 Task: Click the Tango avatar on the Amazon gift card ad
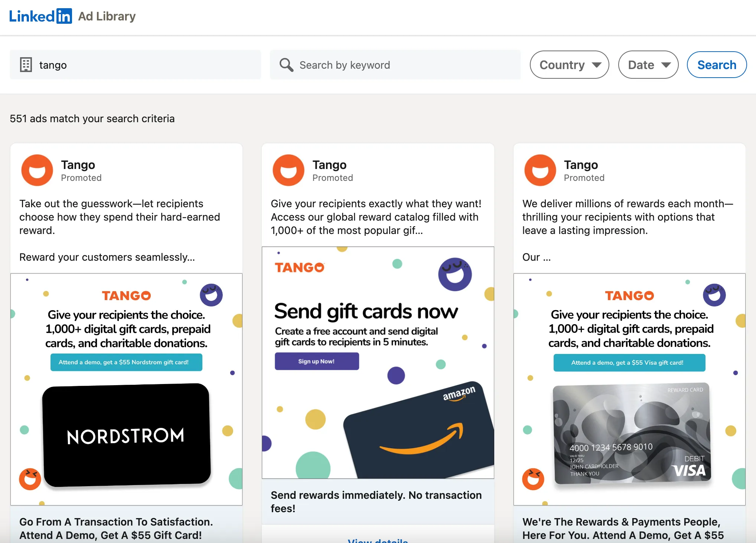[289, 170]
